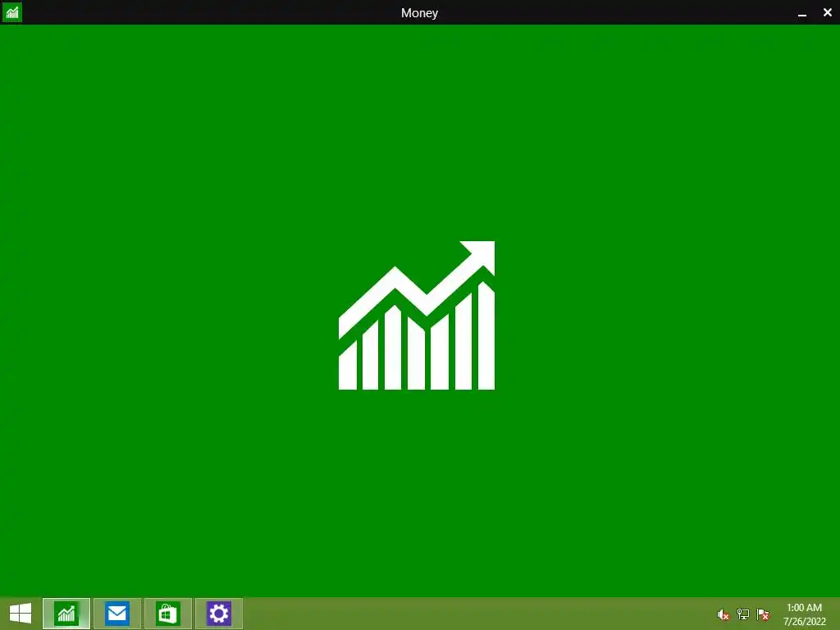The width and height of the screenshot is (840, 630).
Task: Click the Money title text
Action: (x=419, y=13)
